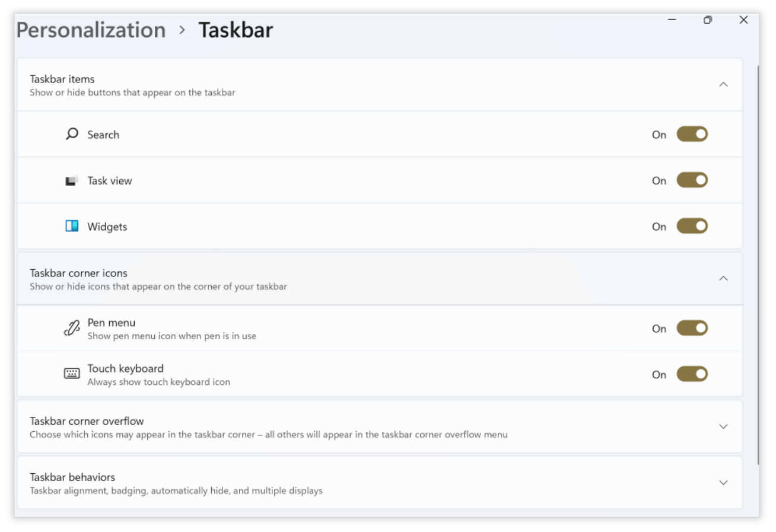Click the Search label text
The height and width of the screenshot is (532, 776).
pyautogui.click(x=103, y=135)
